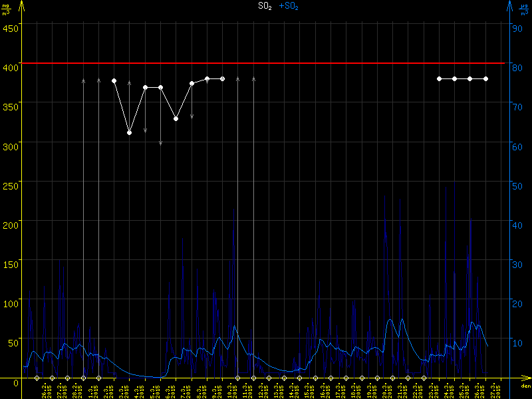Click the red 400 limit line
This screenshot has height=399, width=532.
click(x=266, y=63)
